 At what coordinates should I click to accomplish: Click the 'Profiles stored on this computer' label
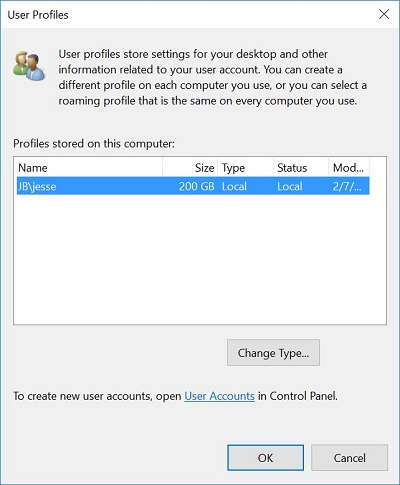tap(94, 144)
